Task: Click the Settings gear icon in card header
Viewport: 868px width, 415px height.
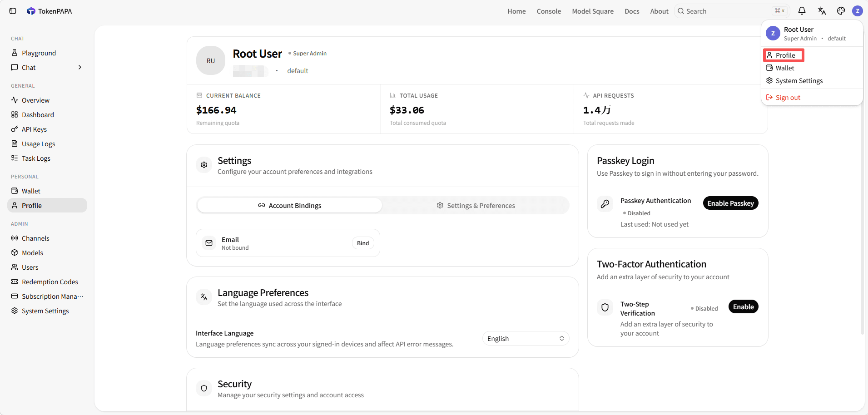Action: click(x=204, y=165)
